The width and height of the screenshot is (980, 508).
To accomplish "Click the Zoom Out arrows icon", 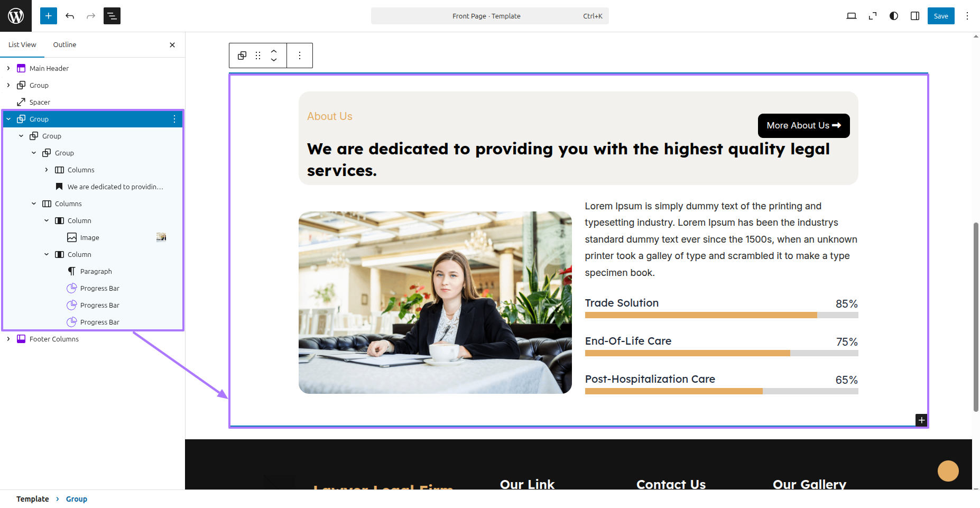I will click(872, 16).
